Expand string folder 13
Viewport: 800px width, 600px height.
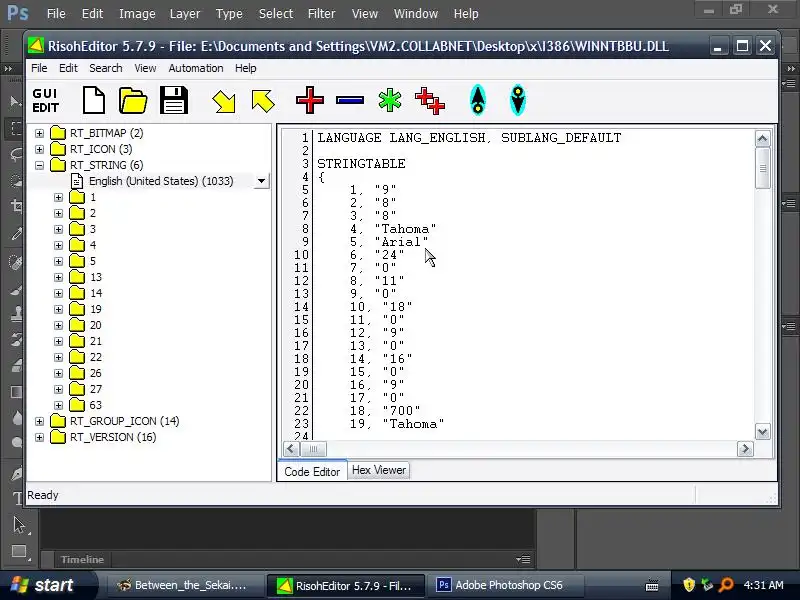coord(58,278)
